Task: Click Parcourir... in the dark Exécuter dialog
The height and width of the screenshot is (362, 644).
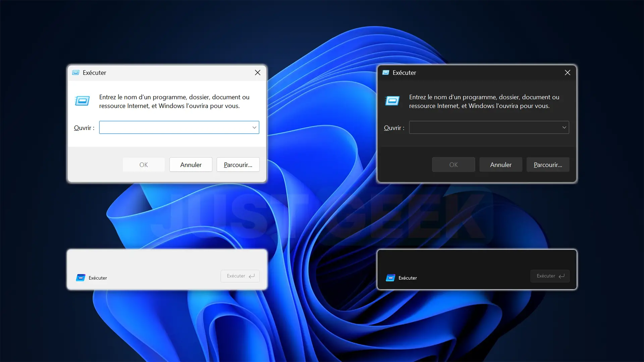Action: (548, 165)
